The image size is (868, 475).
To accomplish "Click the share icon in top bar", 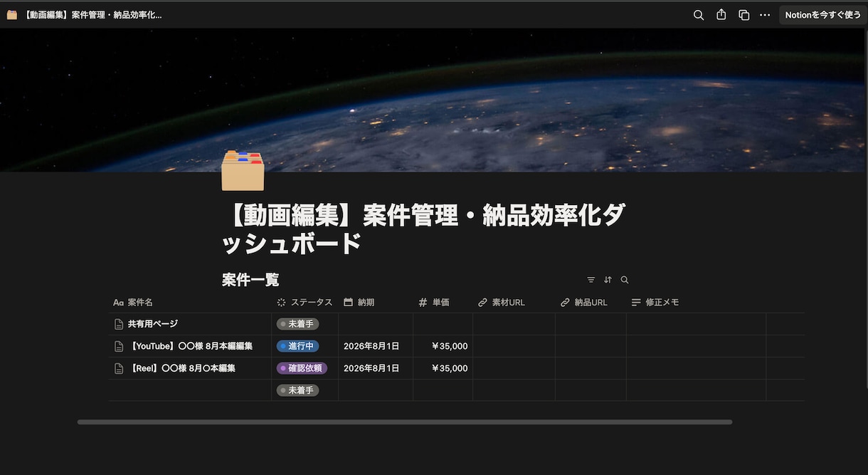I will click(721, 15).
